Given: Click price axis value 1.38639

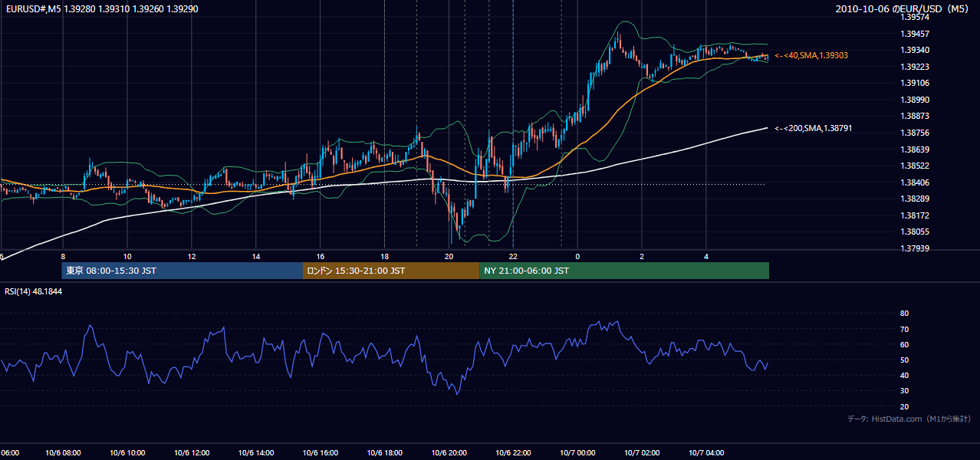Looking at the screenshot, I should 914,149.
